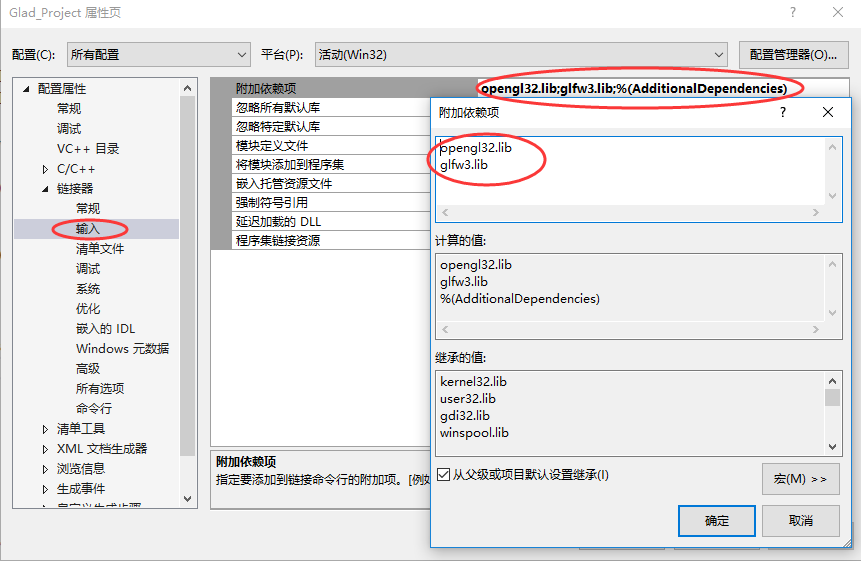
Task: Click 继承的值 list scrollbar up arrow
Action: 832,381
